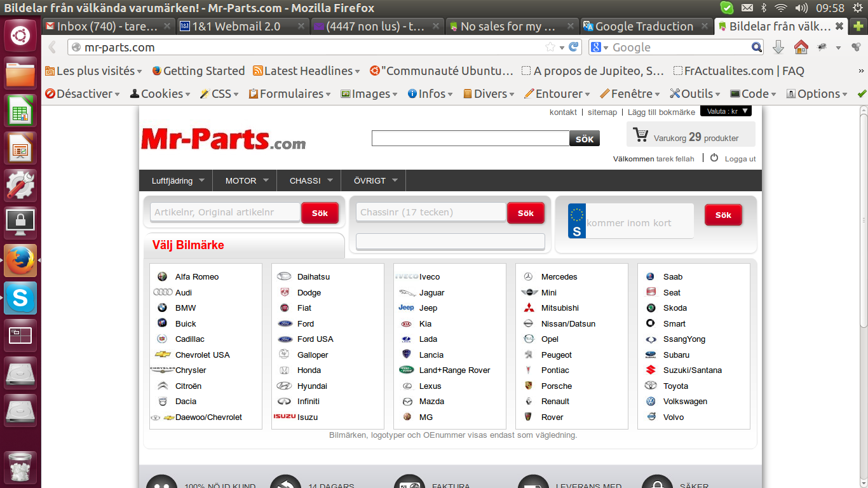Choose the Jeep logo
The width and height of the screenshot is (868, 488).
pos(406,308)
